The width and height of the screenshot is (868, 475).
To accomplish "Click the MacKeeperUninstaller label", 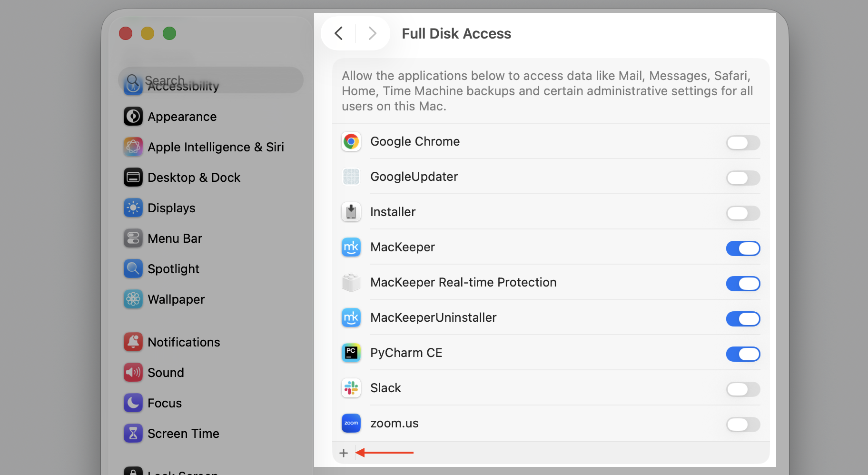I will 434,317.
